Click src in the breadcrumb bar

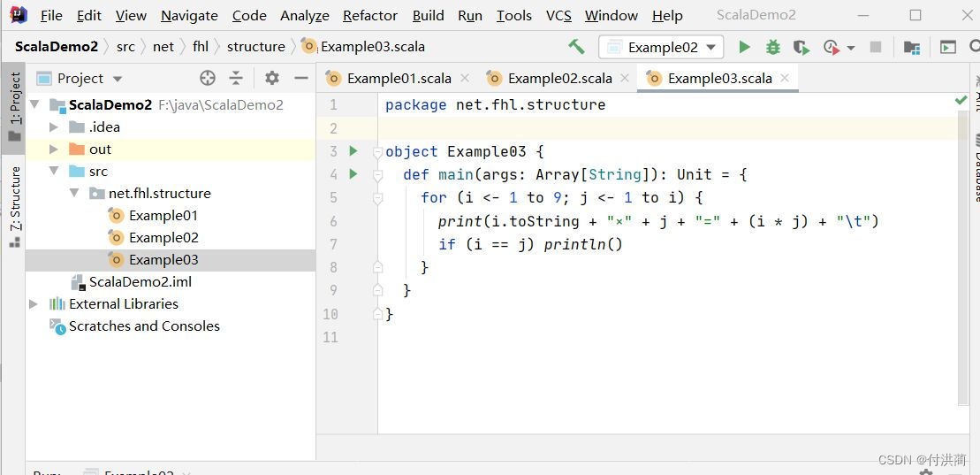pos(125,47)
